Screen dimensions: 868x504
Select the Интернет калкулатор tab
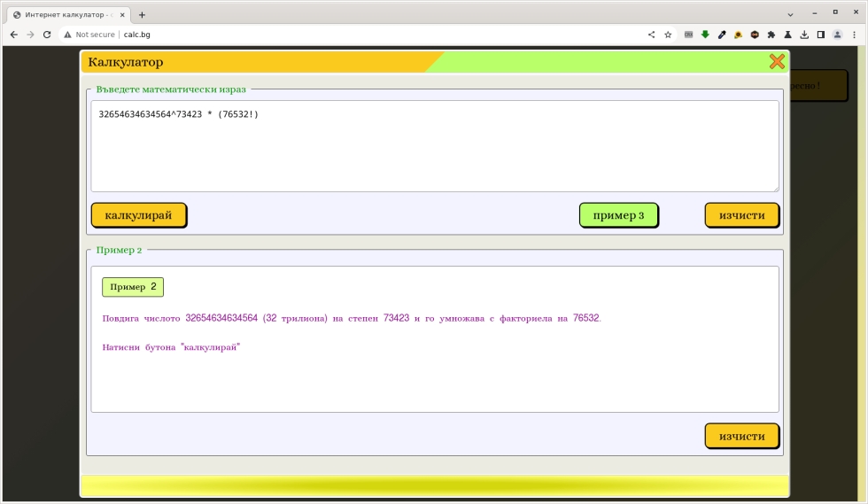(66, 15)
